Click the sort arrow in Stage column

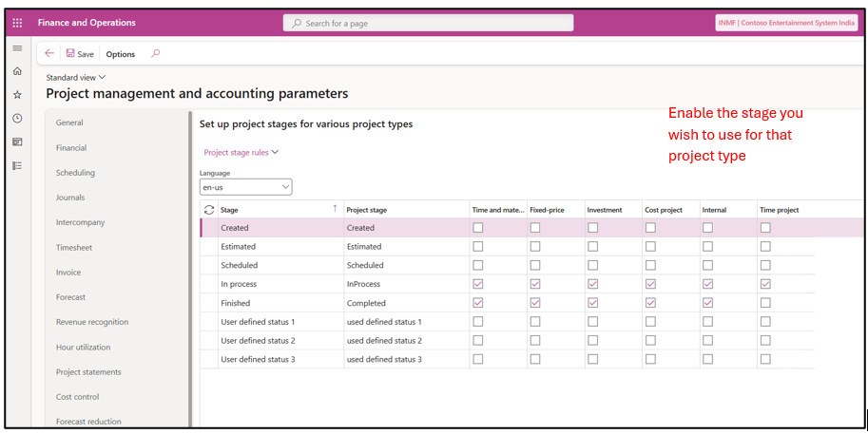(x=335, y=208)
